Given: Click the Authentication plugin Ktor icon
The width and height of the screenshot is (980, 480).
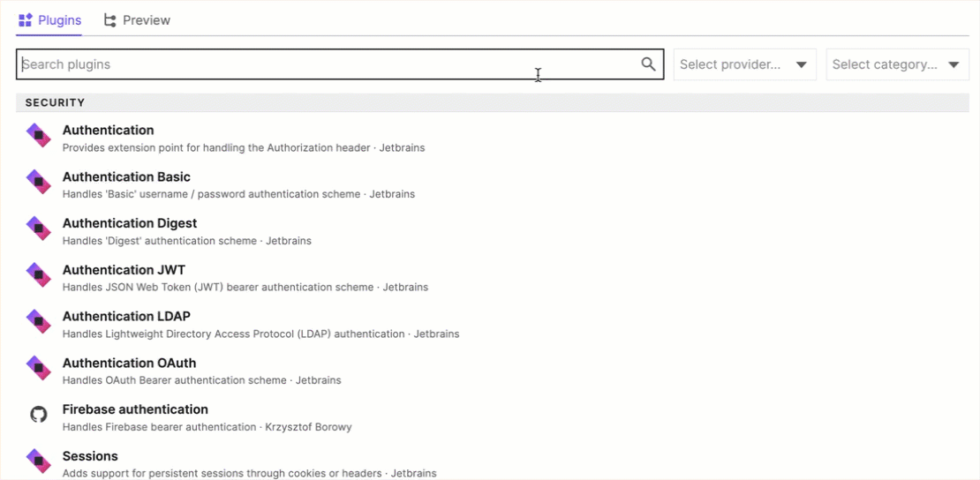Looking at the screenshot, I should pos(38,135).
